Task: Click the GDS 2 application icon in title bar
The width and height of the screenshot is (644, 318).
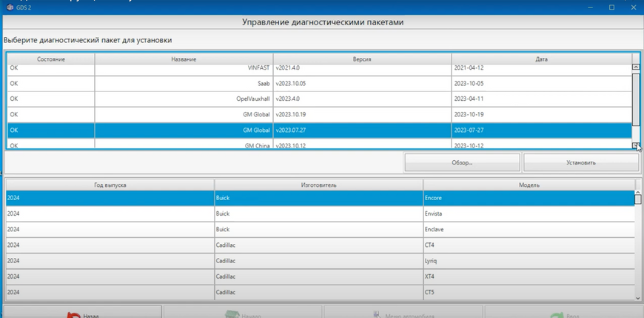Action: click(x=10, y=7)
